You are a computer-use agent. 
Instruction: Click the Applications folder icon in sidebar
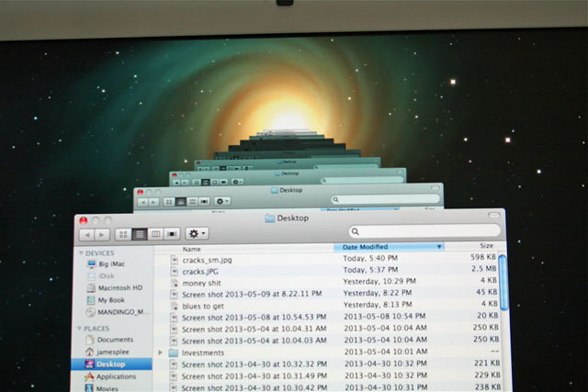click(x=89, y=376)
